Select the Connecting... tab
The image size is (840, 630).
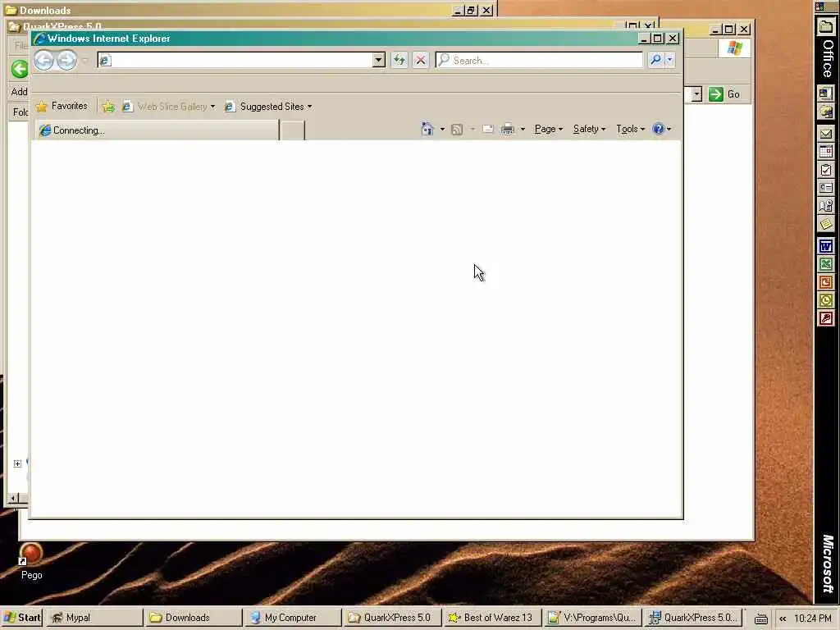tap(157, 130)
